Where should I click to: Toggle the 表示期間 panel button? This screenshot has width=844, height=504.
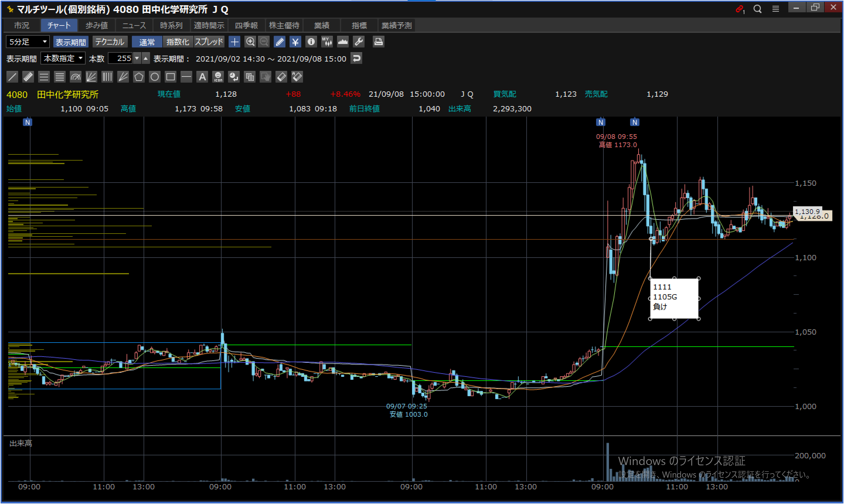[x=71, y=42]
